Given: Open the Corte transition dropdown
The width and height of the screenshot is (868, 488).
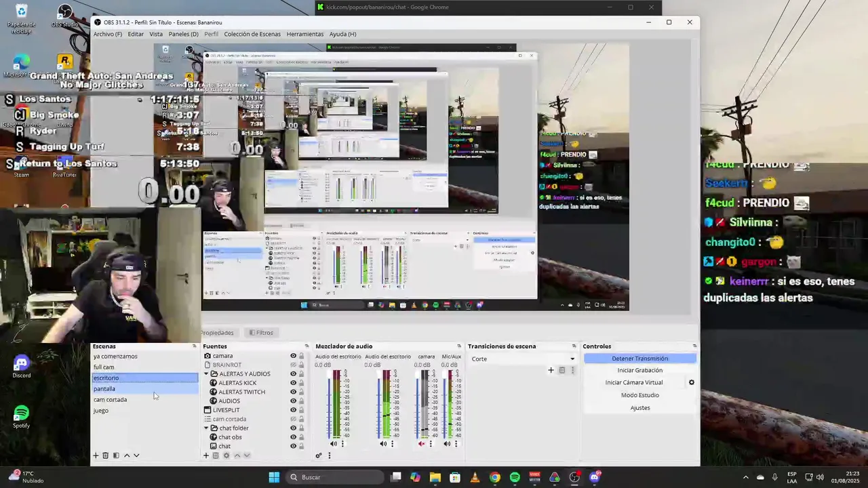Looking at the screenshot, I should (523, 359).
